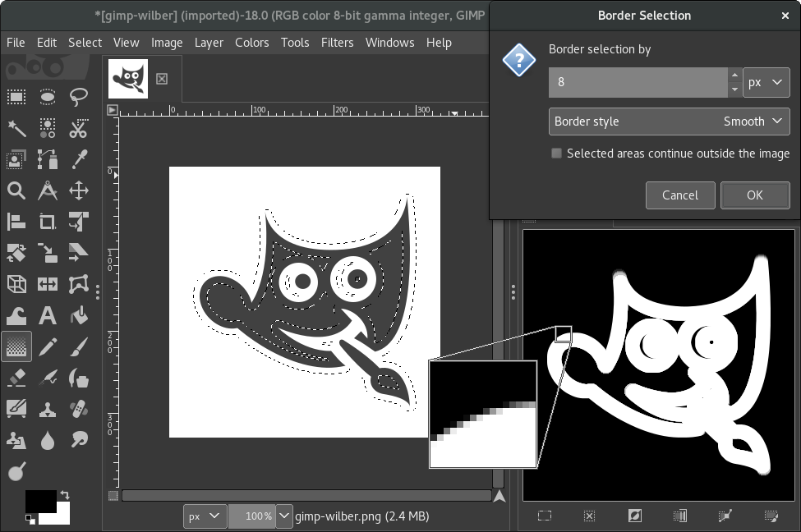This screenshot has height=532, width=801.
Task: Select the Scissors Select tool
Action: 79,128
